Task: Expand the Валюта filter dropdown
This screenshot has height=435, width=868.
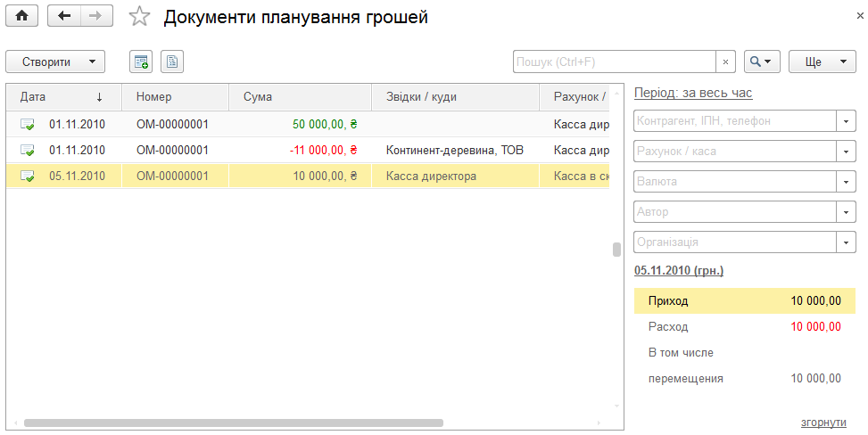Action: [x=846, y=182]
